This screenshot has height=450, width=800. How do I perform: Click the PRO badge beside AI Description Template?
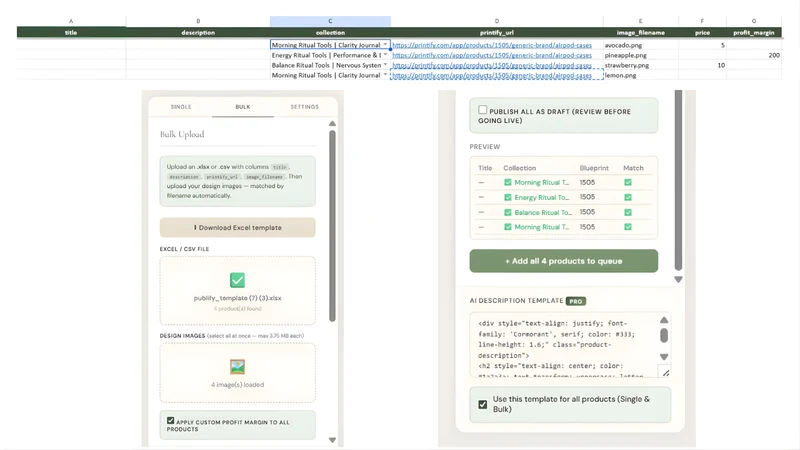576,301
